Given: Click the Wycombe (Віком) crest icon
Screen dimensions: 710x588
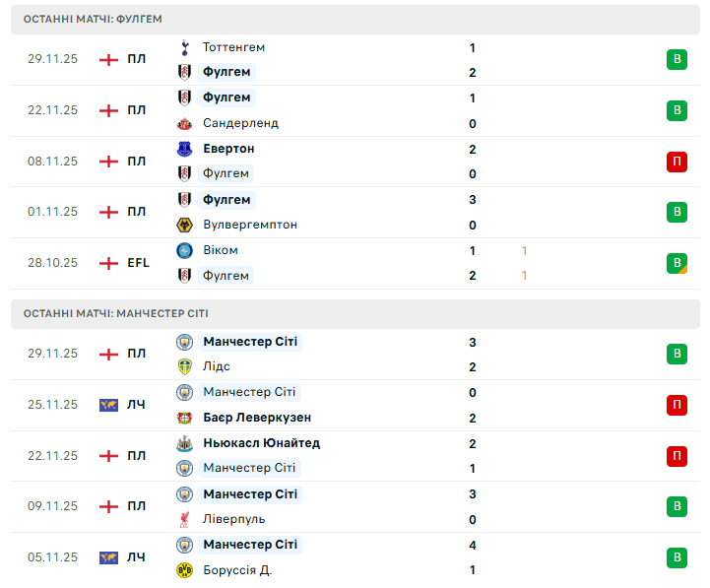Looking at the screenshot, I should pyautogui.click(x=184, y=251).
